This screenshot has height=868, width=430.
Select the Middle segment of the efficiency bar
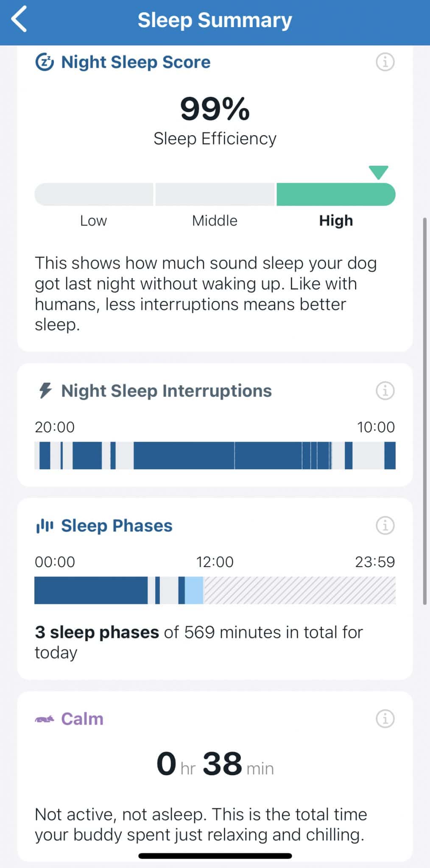[x=215, y=194]
